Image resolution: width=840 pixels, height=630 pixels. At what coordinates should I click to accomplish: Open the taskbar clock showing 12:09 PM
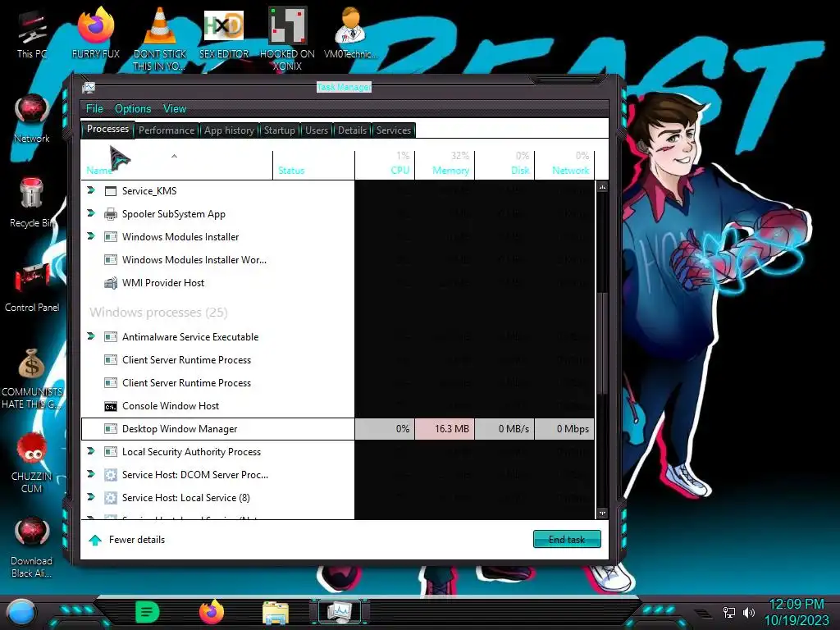(x=796, y=612)
